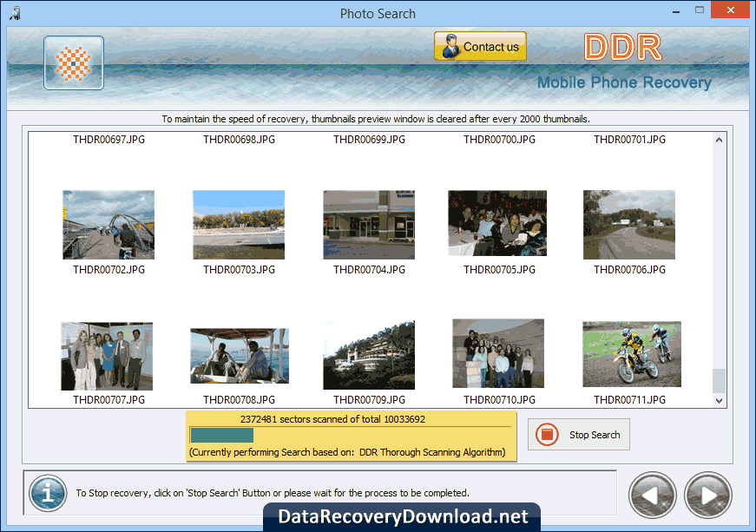Click the file name THDR00701.JPG
This screenshot has height=532, width=756.
point(629,140)
